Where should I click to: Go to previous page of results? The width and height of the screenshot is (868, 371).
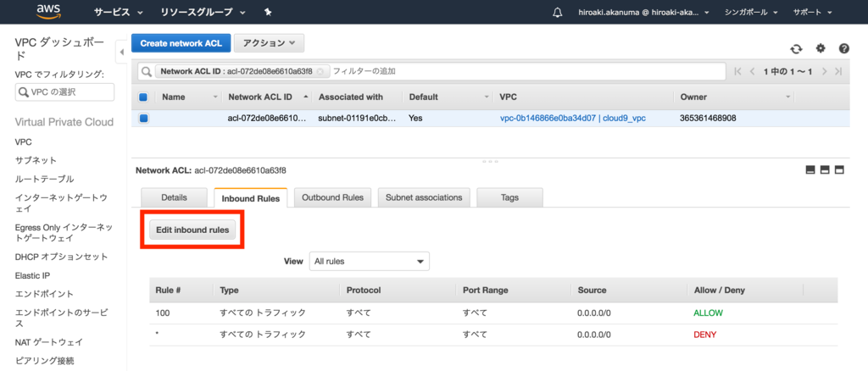pyautogui.click(x=752, y=71)
